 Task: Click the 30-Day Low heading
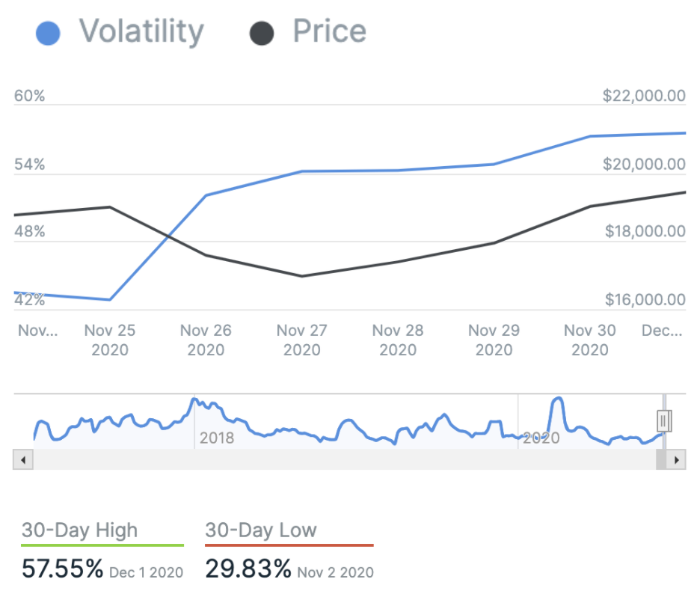coord(261,530)
